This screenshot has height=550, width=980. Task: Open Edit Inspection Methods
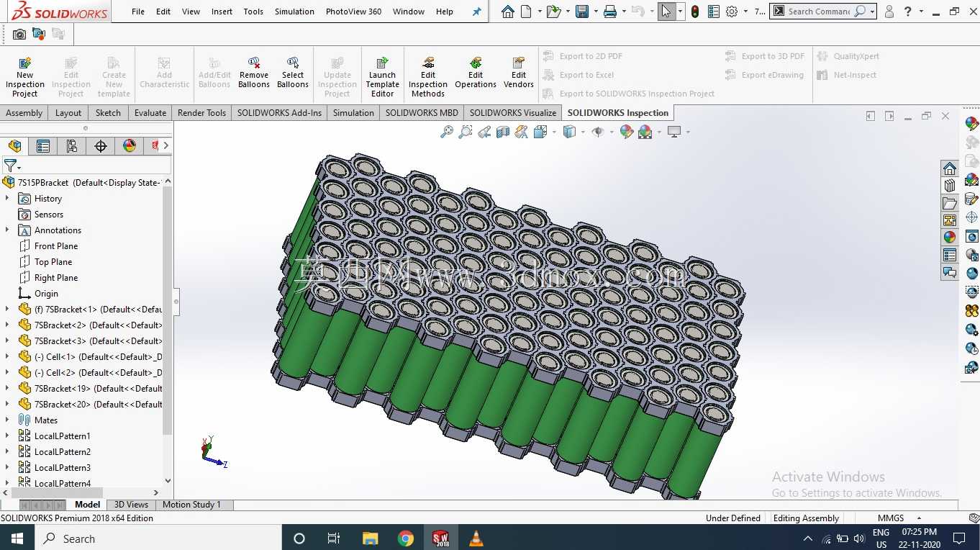pyautogui.click(x=428, y=77)
